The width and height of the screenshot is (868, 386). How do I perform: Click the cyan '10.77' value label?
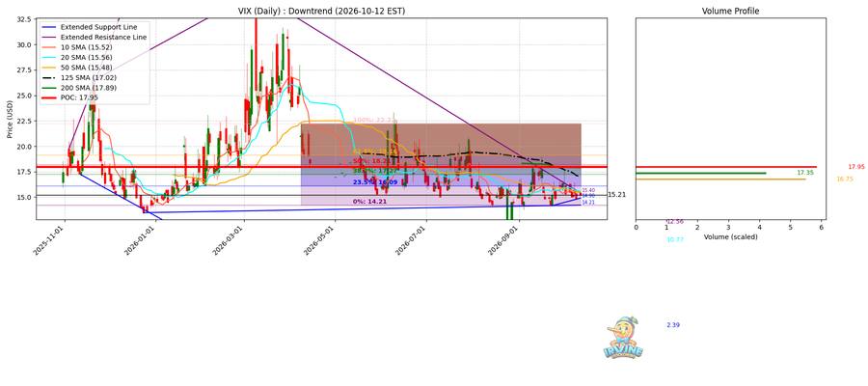675,239
